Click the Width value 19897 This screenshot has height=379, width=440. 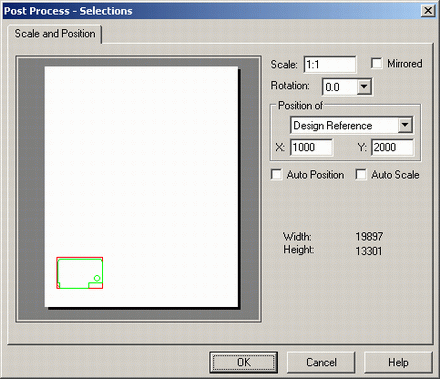click(369, 236)
